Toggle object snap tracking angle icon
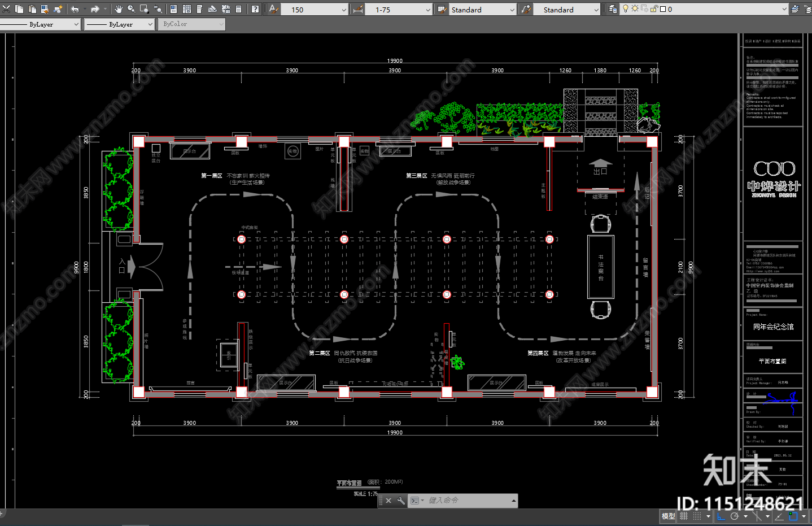This screenshot has height=526, width=812. (779, 516)
